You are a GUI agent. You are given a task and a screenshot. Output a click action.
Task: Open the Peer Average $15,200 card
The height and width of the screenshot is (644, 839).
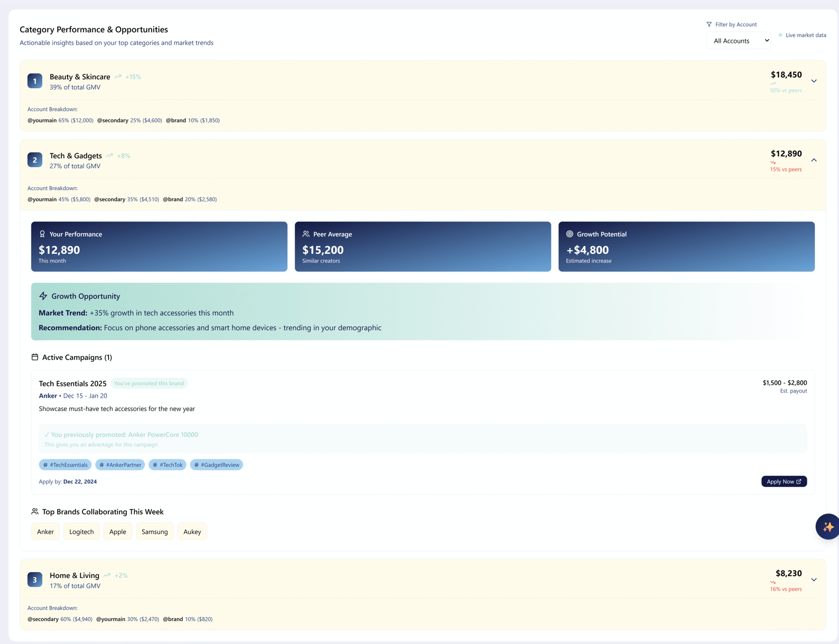(423, 246)
